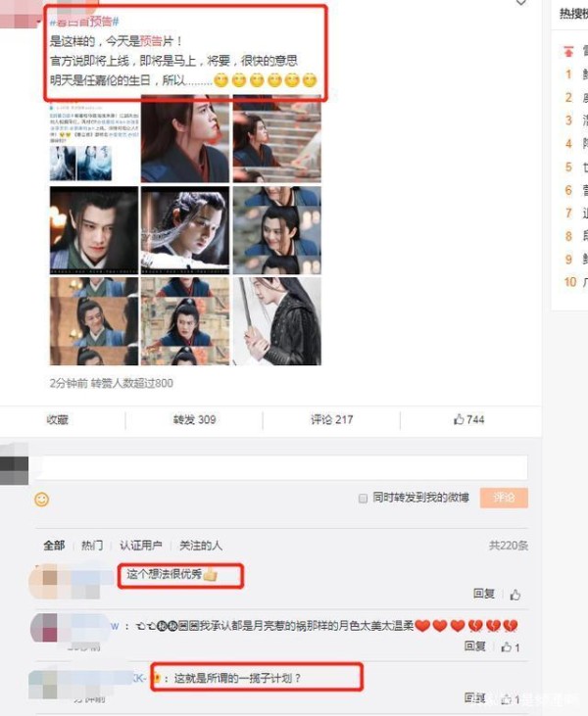Click the orange 评论 submit button
The height and width of the screenshot is (716, 588).
[x=504, y=498]
